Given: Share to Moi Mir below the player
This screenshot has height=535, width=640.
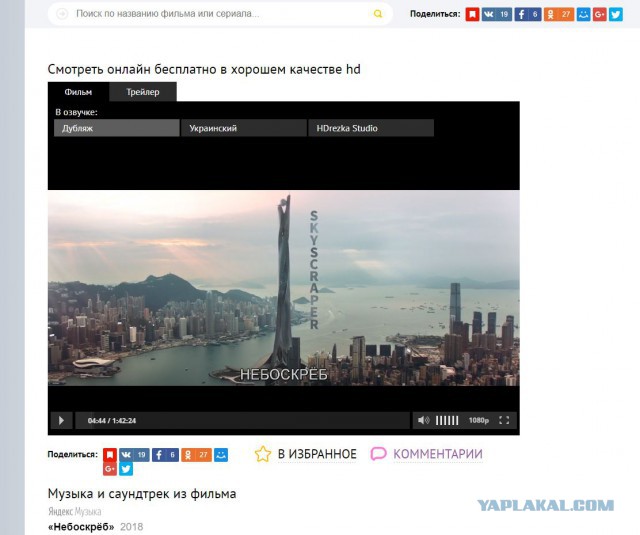Looking at the screenshot, I should coord(221,455).
